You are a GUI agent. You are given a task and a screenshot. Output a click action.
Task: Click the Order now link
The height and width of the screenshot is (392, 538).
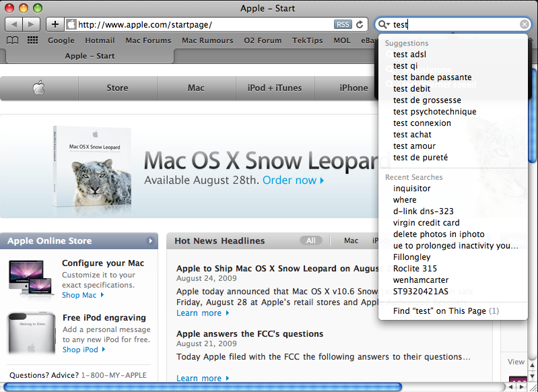tap(293, 181)
